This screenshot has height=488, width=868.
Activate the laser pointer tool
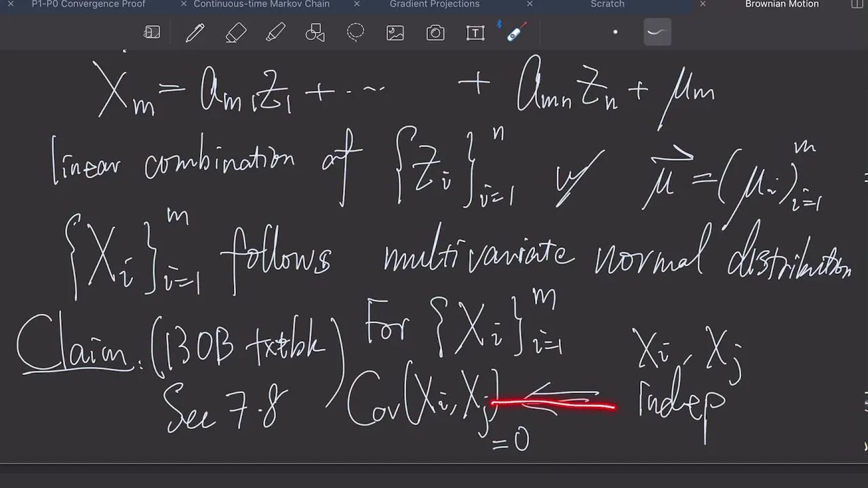[x=515, y=32]
